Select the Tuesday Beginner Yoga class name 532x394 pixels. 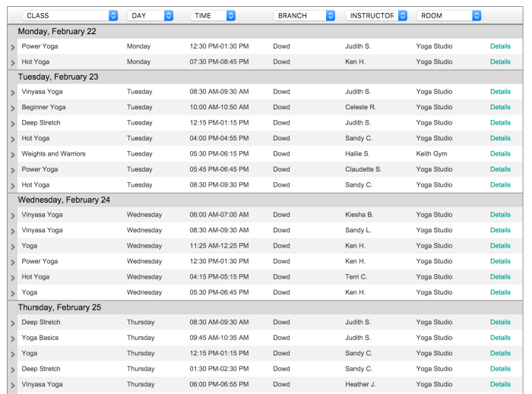(43, 108)
